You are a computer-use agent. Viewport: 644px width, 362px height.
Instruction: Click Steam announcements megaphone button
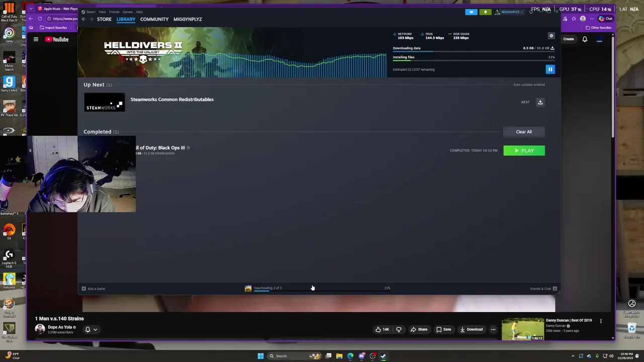(471, 12)
